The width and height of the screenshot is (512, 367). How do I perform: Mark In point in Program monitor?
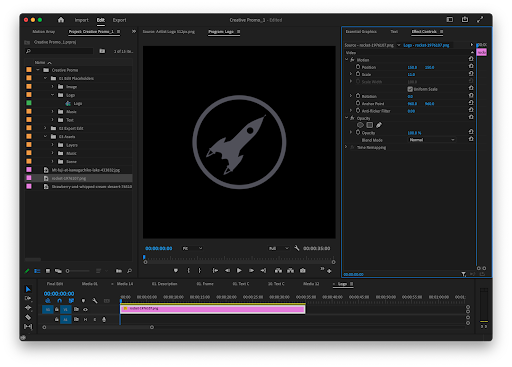click(x=188, y=271)
